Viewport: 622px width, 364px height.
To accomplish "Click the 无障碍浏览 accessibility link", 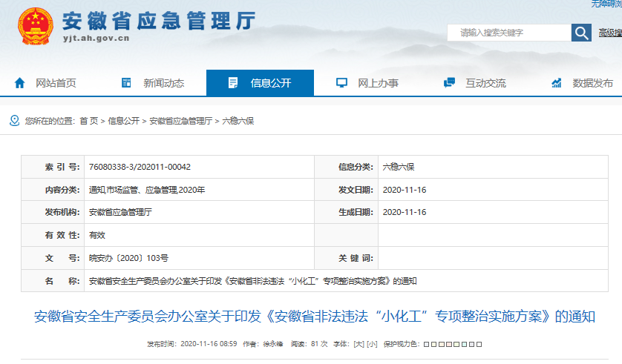I will click(606, 4).
